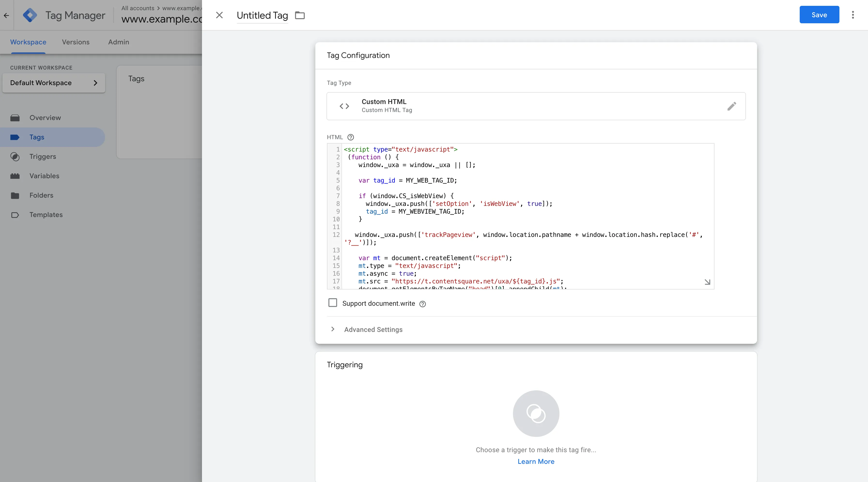Edit the Untitled Tag name field
Viewport: 868px width, 482px height.
262,16
